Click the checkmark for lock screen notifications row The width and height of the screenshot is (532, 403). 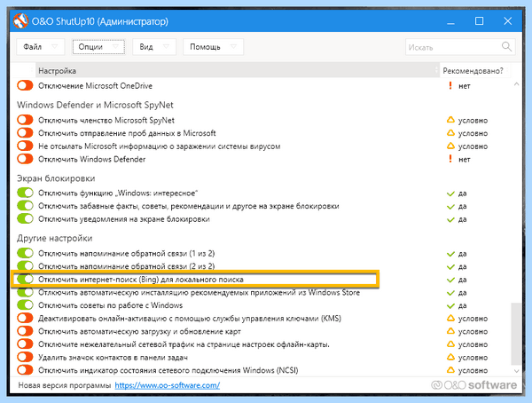(450, 220)
